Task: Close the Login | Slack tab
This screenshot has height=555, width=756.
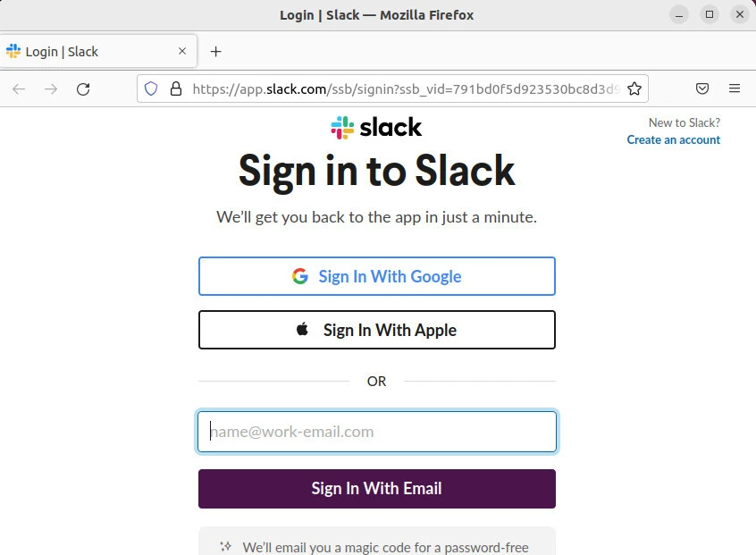Action: pyautogui.click(x=183, y=52)
